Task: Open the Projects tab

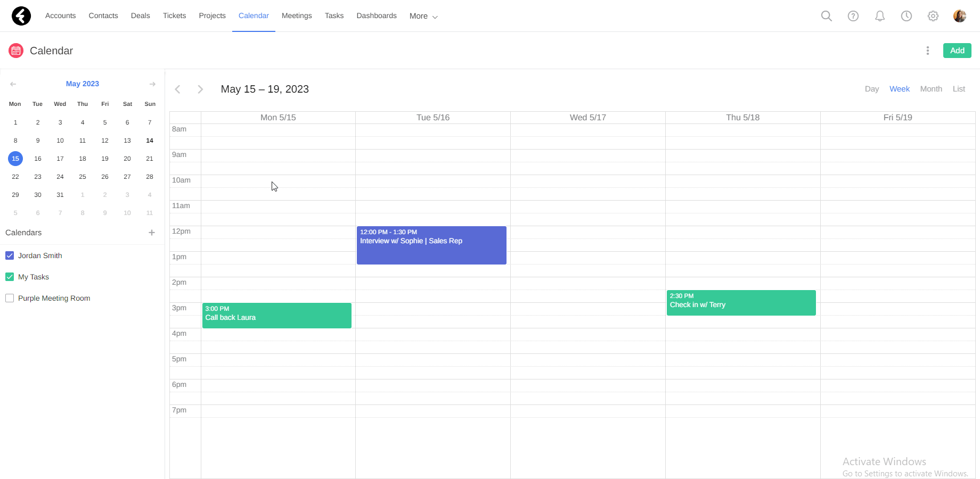Action: tap(213, 16)
